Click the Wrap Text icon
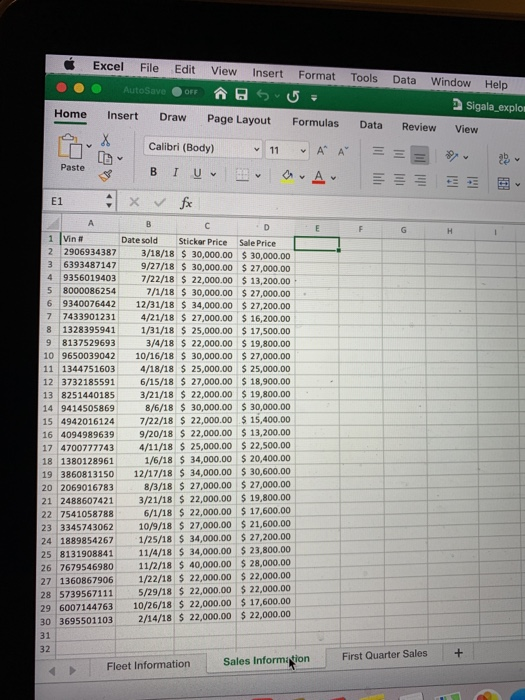 click(x=504, y=158)
